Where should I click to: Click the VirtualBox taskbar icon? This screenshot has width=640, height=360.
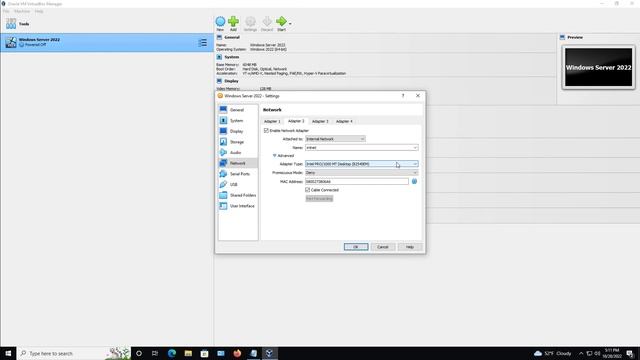pos(269,353)
